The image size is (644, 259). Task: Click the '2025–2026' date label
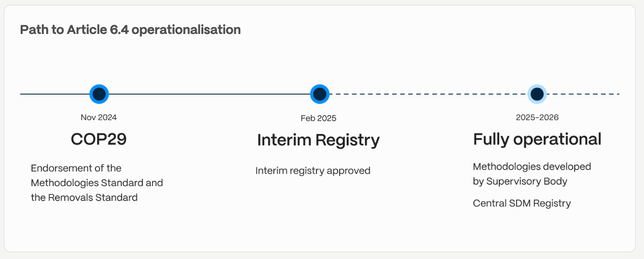537,117
